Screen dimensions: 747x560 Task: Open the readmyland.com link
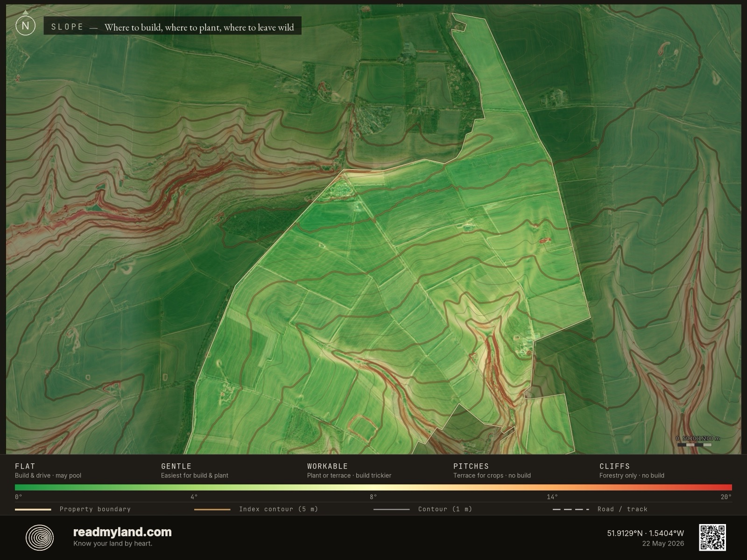(x=122, y=532)
